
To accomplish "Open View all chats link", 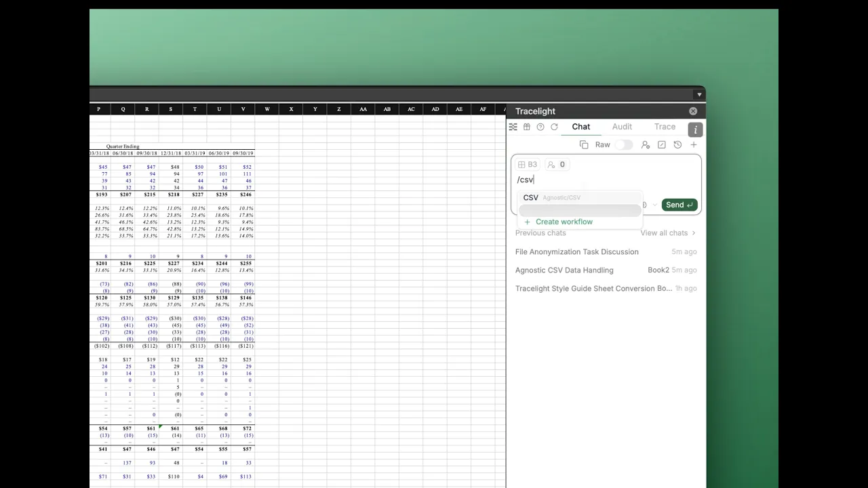I will [x=668, y=233].
